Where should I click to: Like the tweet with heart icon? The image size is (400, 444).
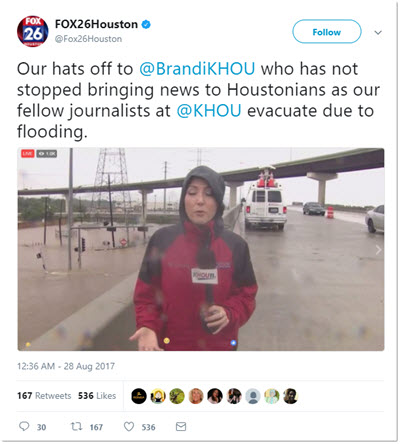click(129, 426)
